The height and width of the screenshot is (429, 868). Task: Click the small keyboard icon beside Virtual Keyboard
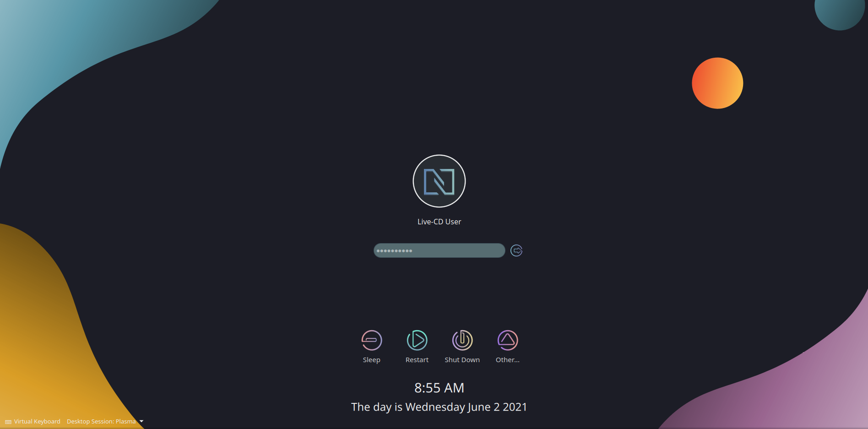(8, 422)
